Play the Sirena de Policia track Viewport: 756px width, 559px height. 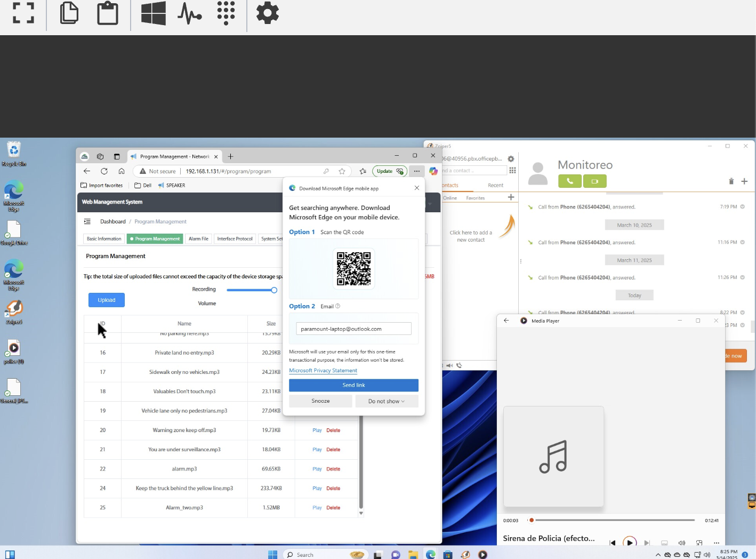[630, 542]
